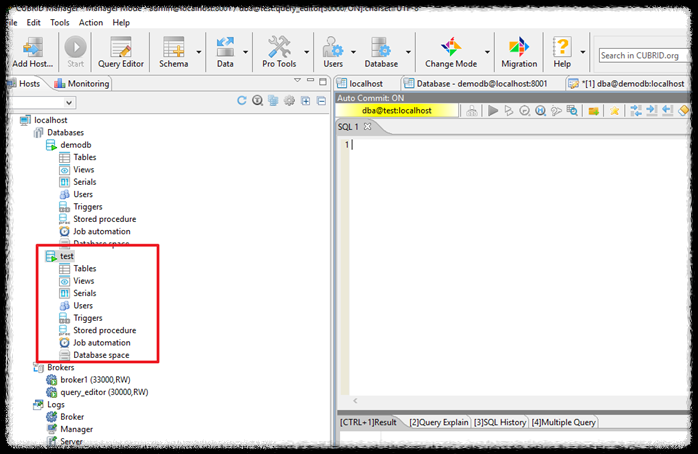
Task: Click inside the SQL editor area
Action: click(x=519, y=267)
